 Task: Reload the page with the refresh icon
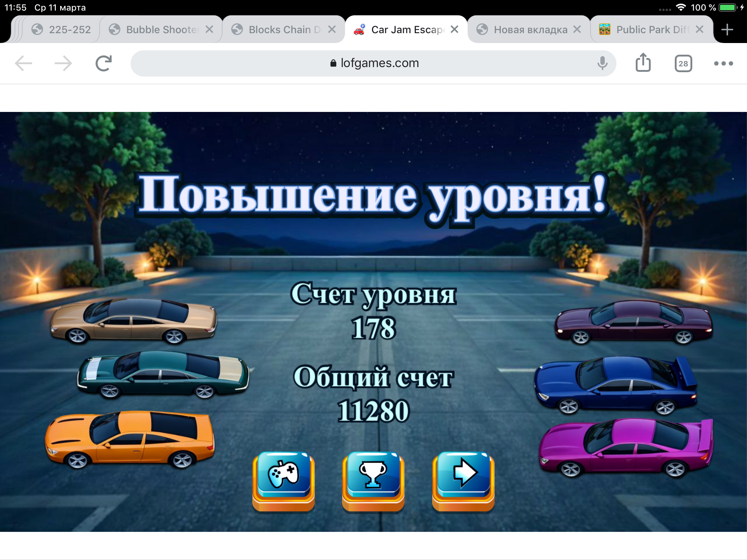point(104,63)
